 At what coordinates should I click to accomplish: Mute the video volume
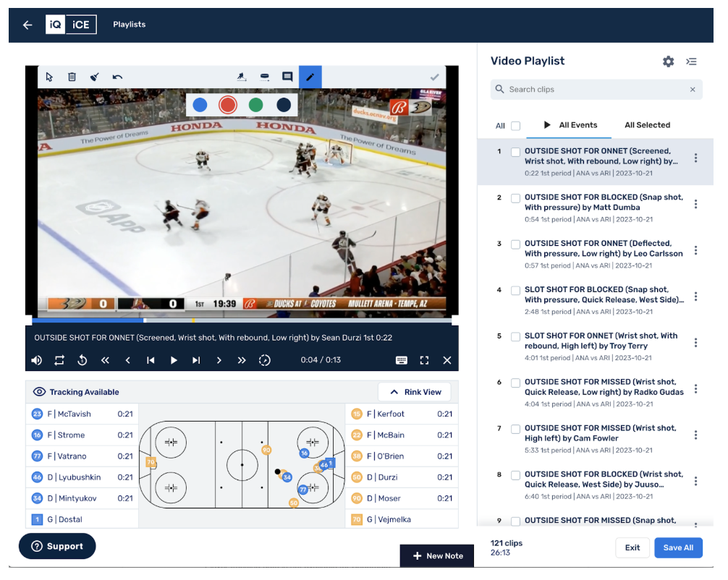tap(37, 361)
